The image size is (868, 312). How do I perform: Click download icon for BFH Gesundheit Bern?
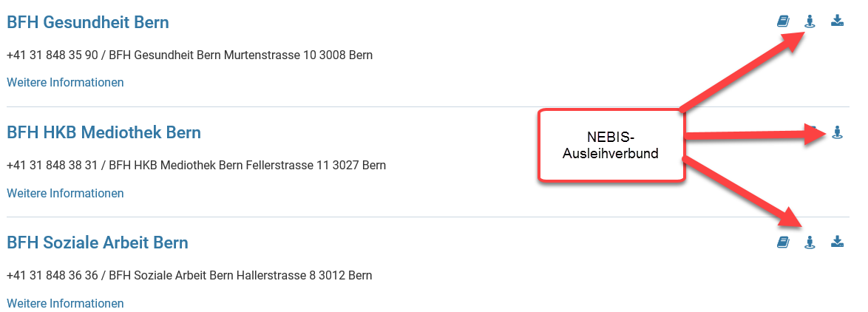coord(837,21)
